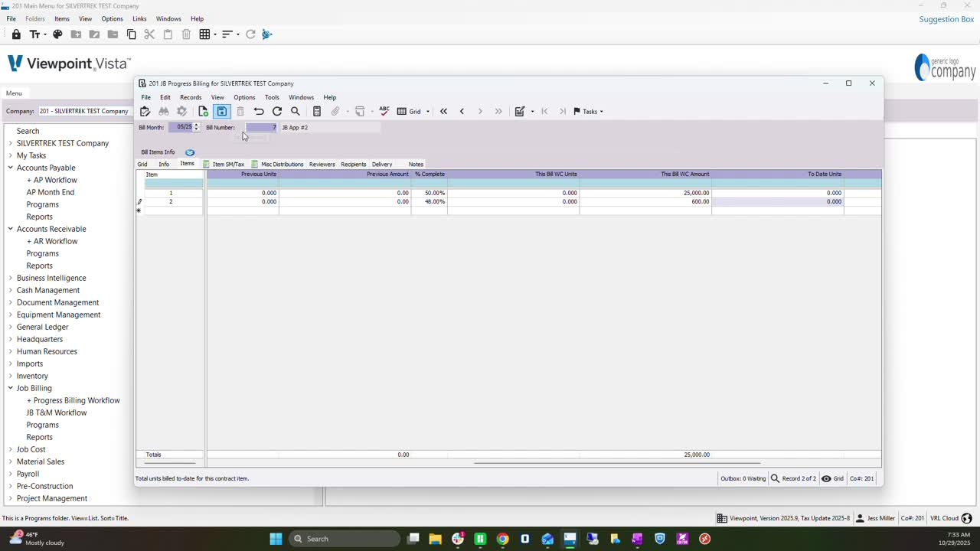Click the taskbar Search box
980x551 pixels.
point(345,539)
